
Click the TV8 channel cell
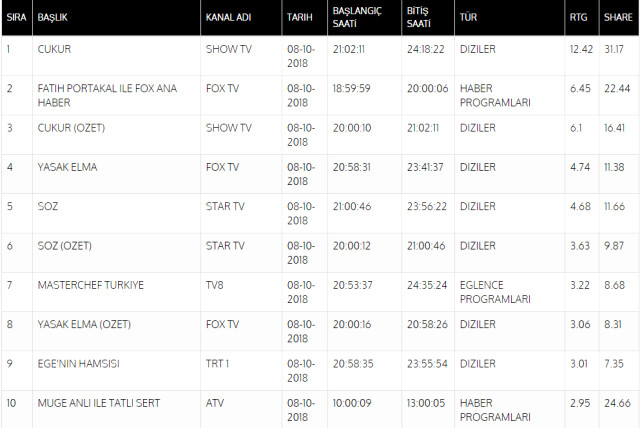coord(216,285)
